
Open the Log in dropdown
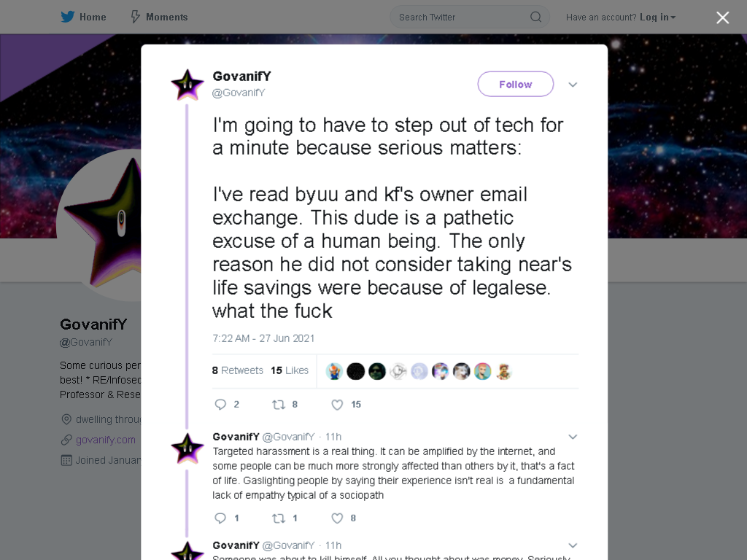click(657, 17)
